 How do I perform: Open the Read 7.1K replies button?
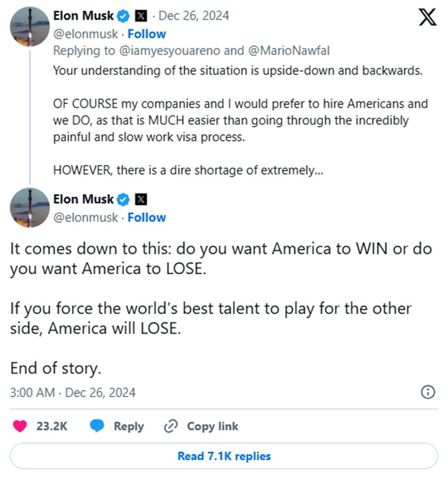click(x=224, y=456)
